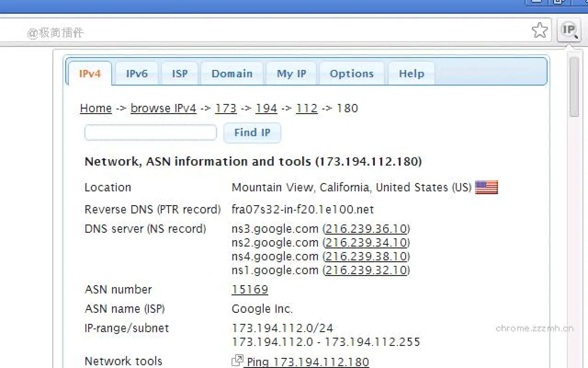The width and height of the screenshot is (588, 368).
Task: Click the Google Inc. ISP name
Action: (x=262, y=309)
